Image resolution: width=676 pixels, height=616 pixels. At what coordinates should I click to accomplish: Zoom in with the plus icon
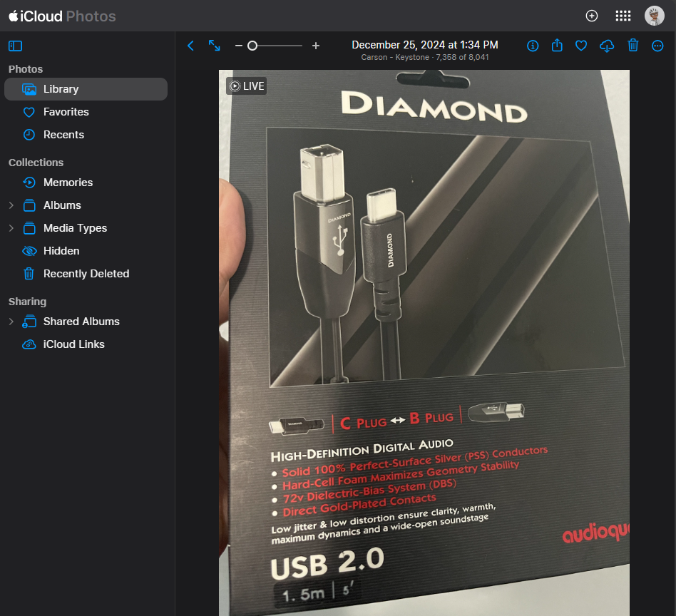tap(316, 45)
